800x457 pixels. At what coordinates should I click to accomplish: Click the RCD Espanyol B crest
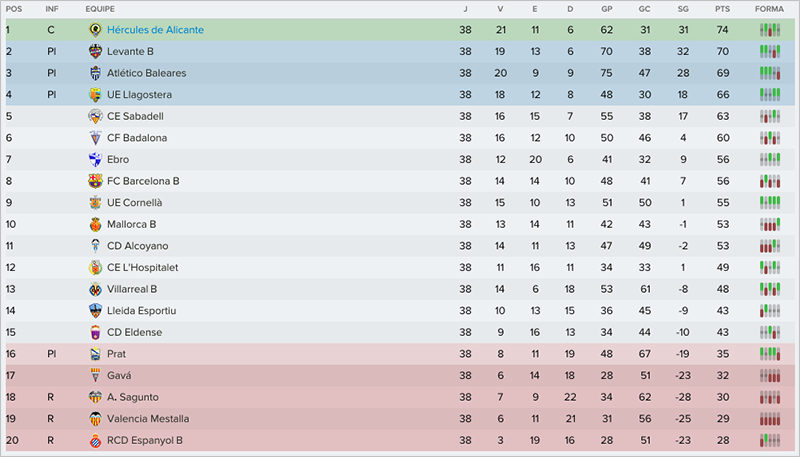(x=96, y=440)
